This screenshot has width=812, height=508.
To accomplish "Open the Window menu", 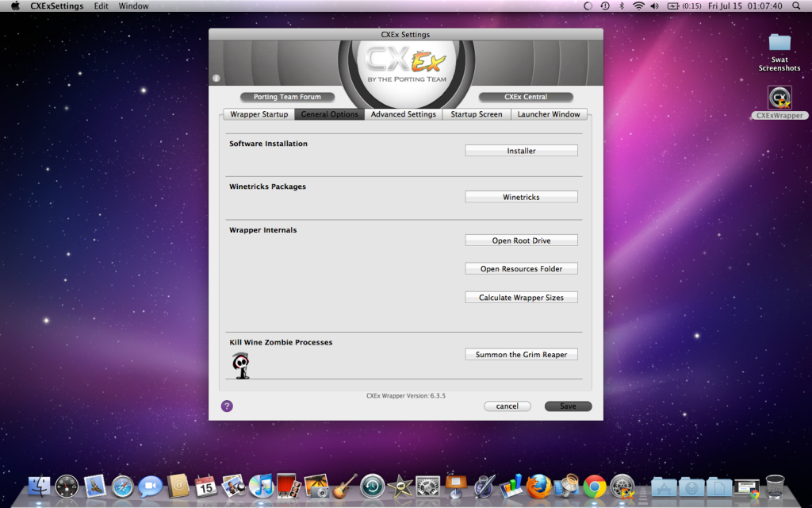I will (133, 6).
